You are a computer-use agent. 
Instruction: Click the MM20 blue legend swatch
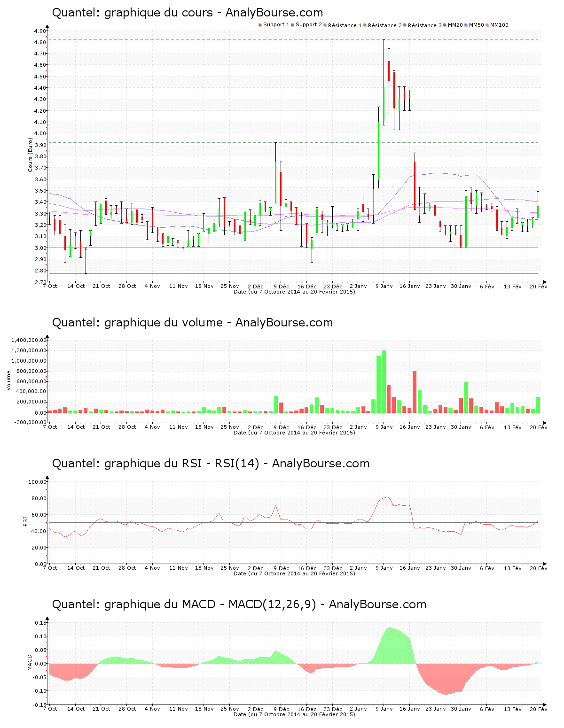click(x=445, y=25)
